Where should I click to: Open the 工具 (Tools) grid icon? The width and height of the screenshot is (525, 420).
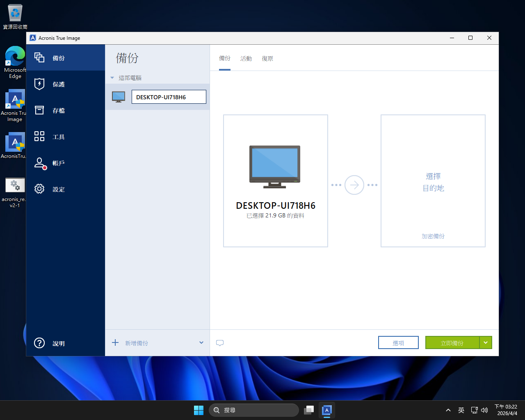pyautogui.click(x=39, y=137)
